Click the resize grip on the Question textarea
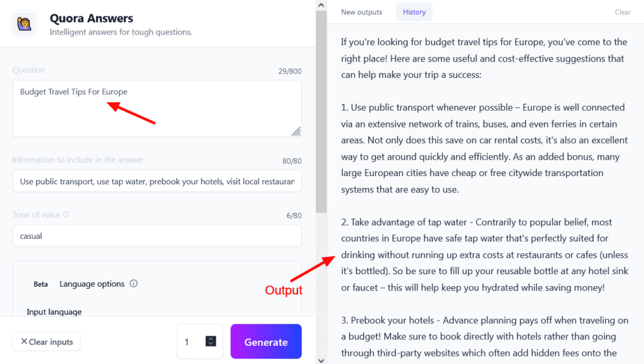 (x=296, y=131)
